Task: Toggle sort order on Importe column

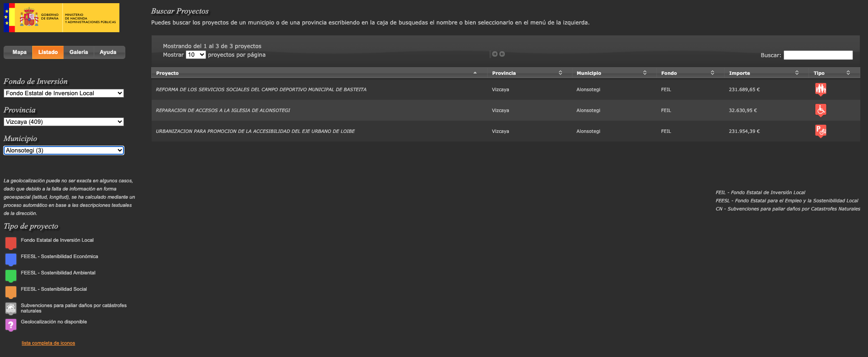Action: [x=763, y=73]
